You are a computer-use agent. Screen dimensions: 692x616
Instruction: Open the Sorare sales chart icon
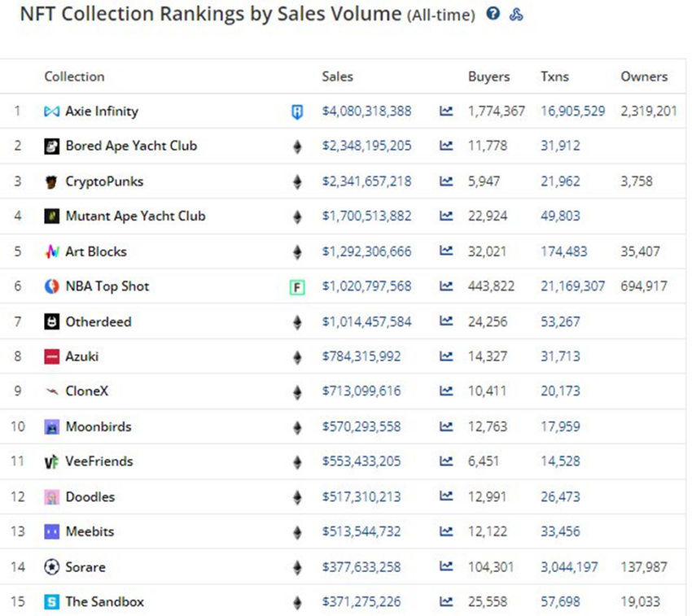click(446, 567)
